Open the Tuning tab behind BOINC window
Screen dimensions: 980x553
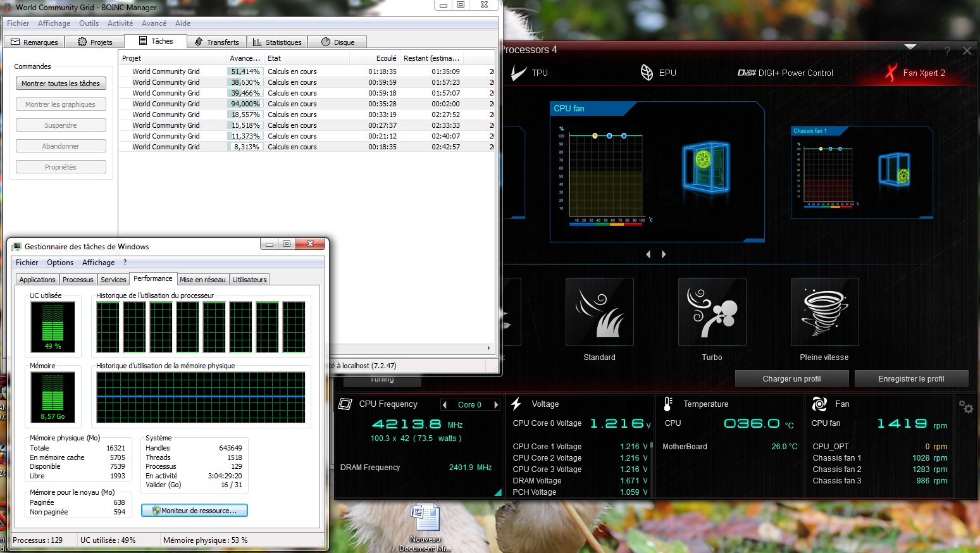coord(382,380)
